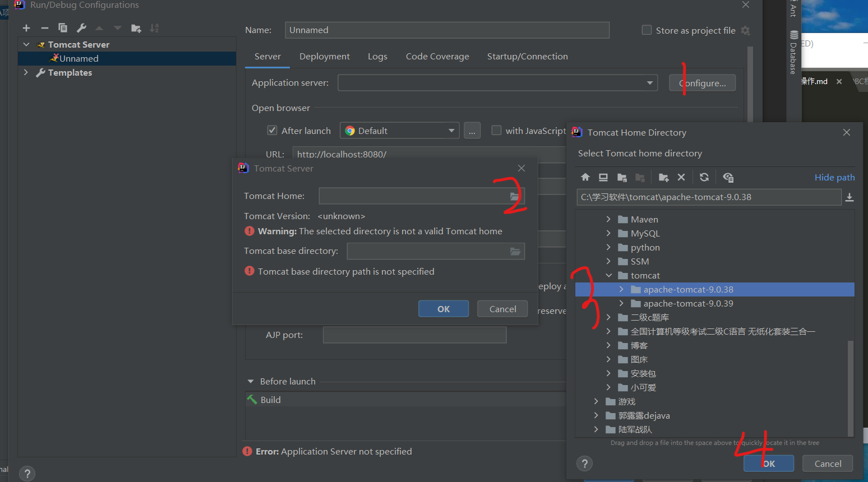Switch to Deployment tab
Viewport: 868px width, 482px height.
(325, 57)
